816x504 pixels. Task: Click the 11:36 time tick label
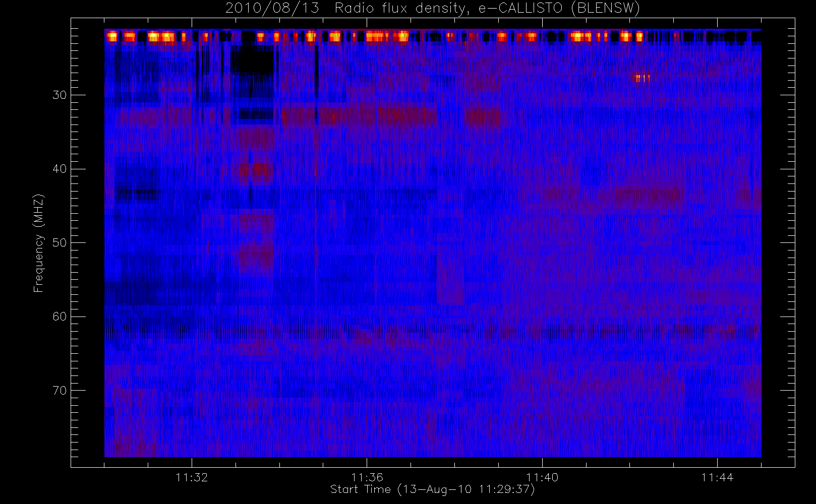pos(367,477)
